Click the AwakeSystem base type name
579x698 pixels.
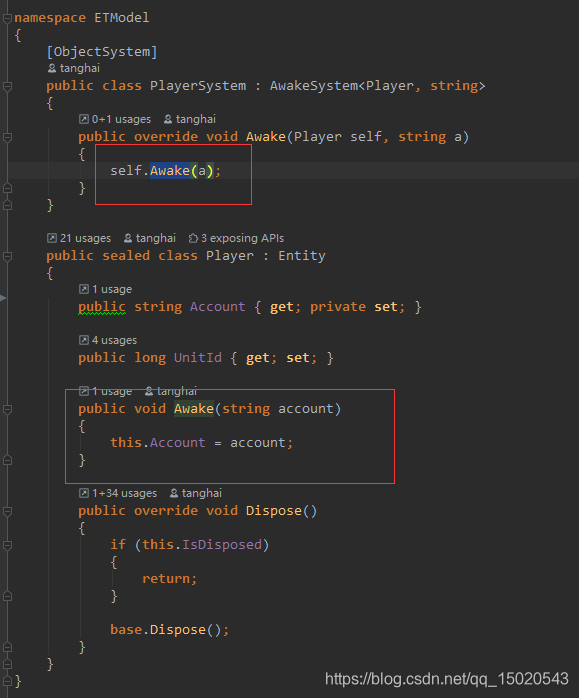point(314,86)
